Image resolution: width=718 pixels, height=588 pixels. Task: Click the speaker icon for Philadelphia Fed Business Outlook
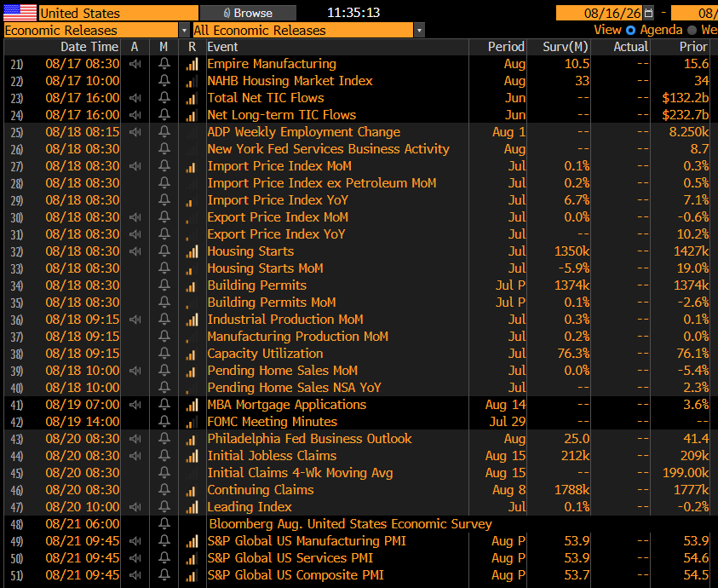point(135,439)
